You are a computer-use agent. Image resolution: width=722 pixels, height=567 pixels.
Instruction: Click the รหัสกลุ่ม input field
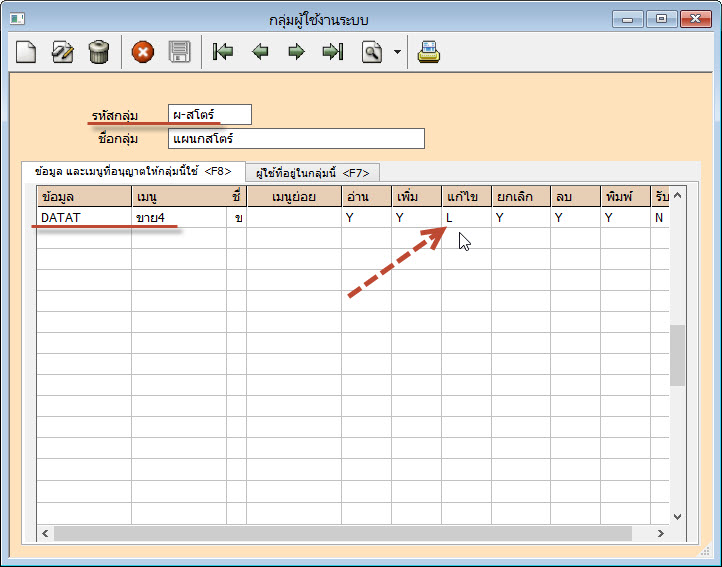(x=209, y=115)
